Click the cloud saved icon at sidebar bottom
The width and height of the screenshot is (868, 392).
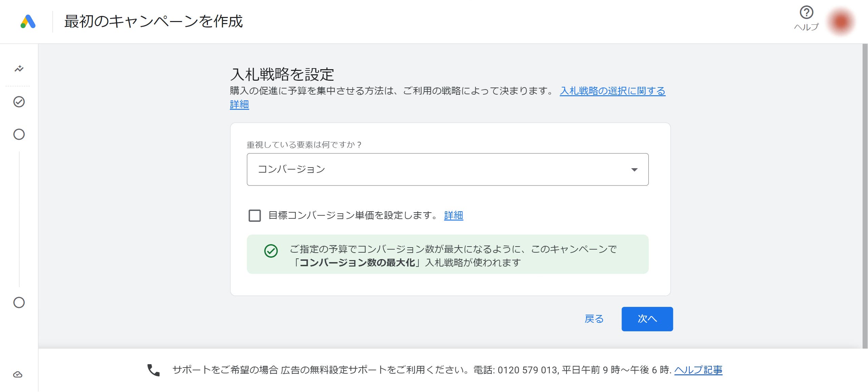pyautogui.click(x=18, y=374)
